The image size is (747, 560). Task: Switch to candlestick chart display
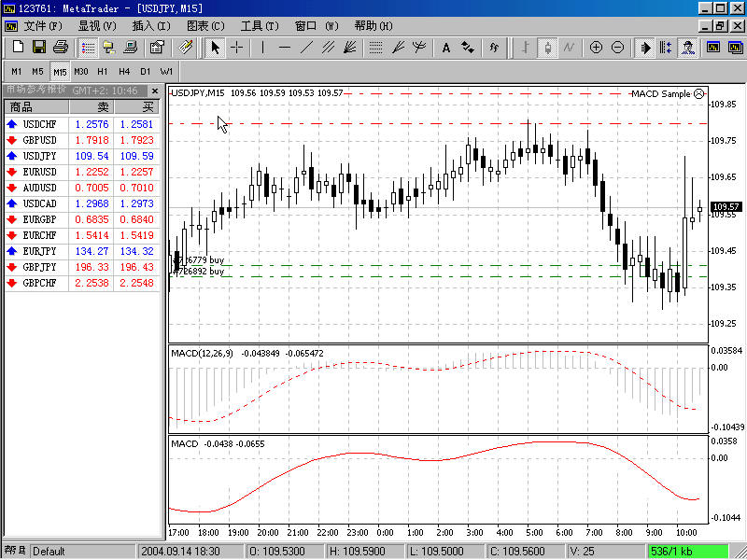pos(547,48)
